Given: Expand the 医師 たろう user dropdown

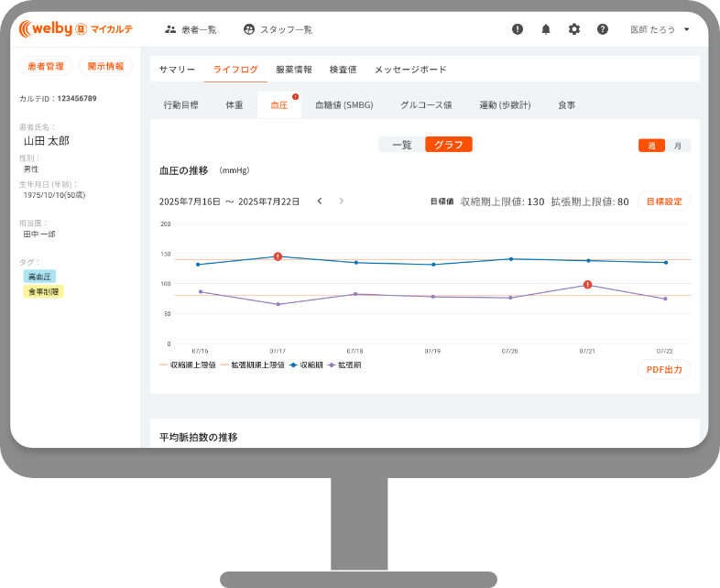Looking at the screenshot, I should 660,29.
